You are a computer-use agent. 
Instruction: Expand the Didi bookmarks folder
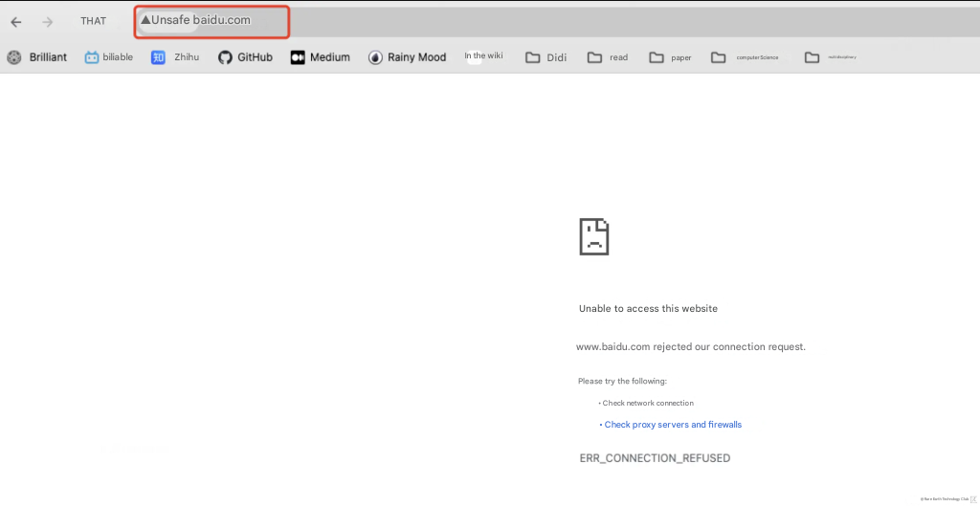click(x=546, y=57)
